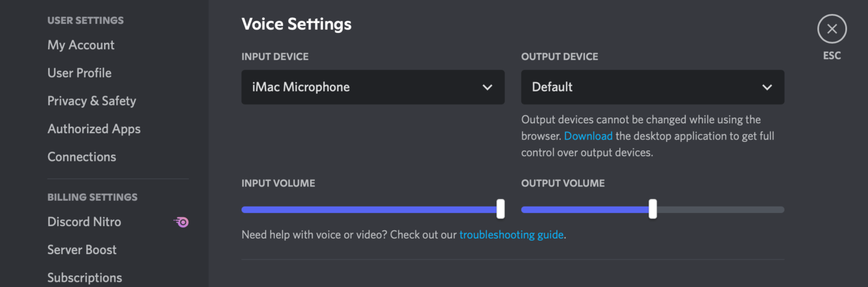Click the Input Volume slider handle
This screenshot has width=868, height=287.
[x=501, y=209]
